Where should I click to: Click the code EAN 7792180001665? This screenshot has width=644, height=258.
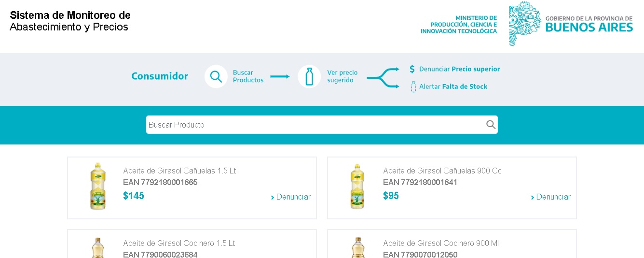pos(160,182)
